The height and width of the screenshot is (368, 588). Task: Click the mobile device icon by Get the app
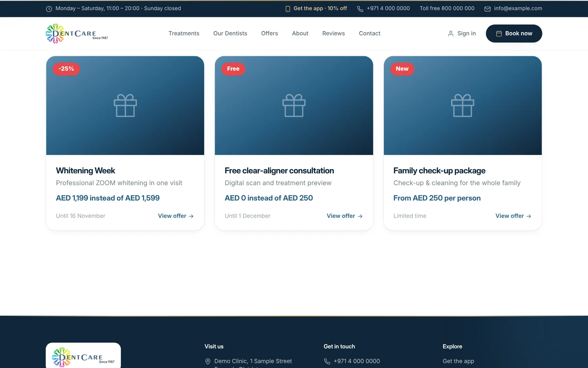click(x=288, y=9)
